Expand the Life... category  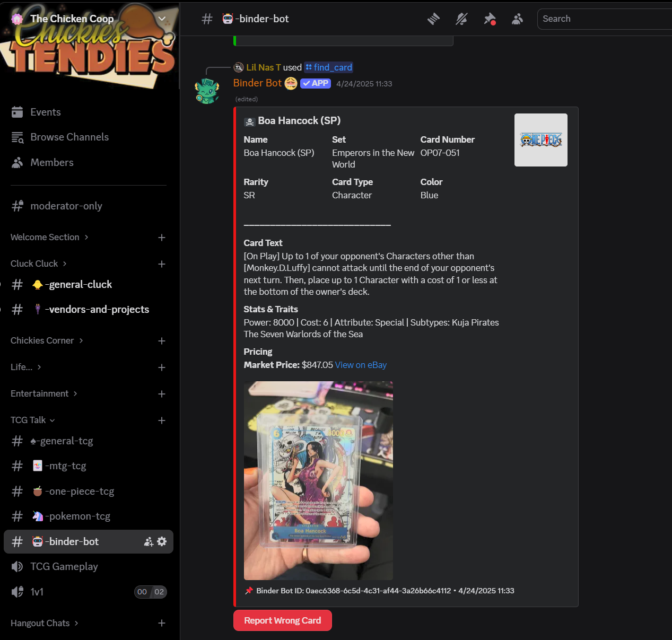coord(26,367)
